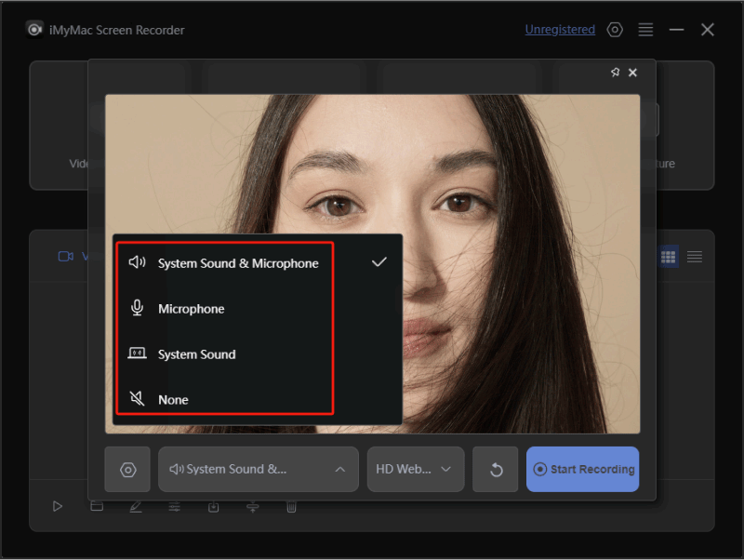
Task: Open the HD Web... resolution dropdown
Action: (x=416, y=470)
